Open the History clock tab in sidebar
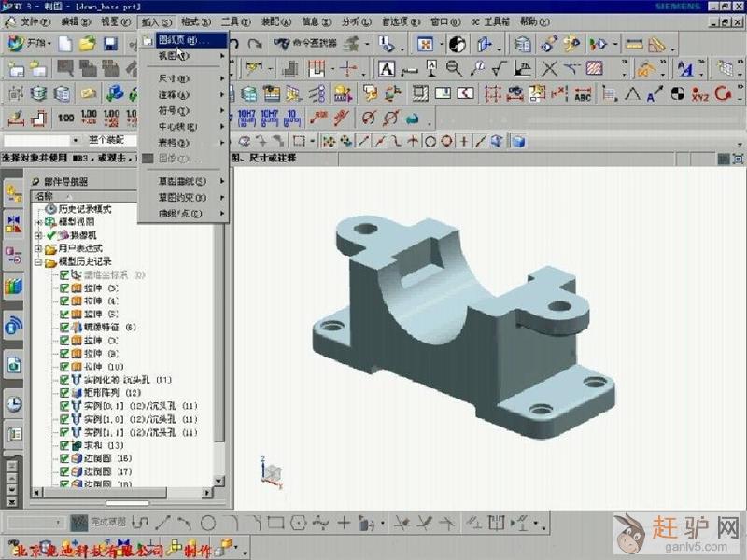This screenshot has width=747, height=560. (x=14, y=403)
